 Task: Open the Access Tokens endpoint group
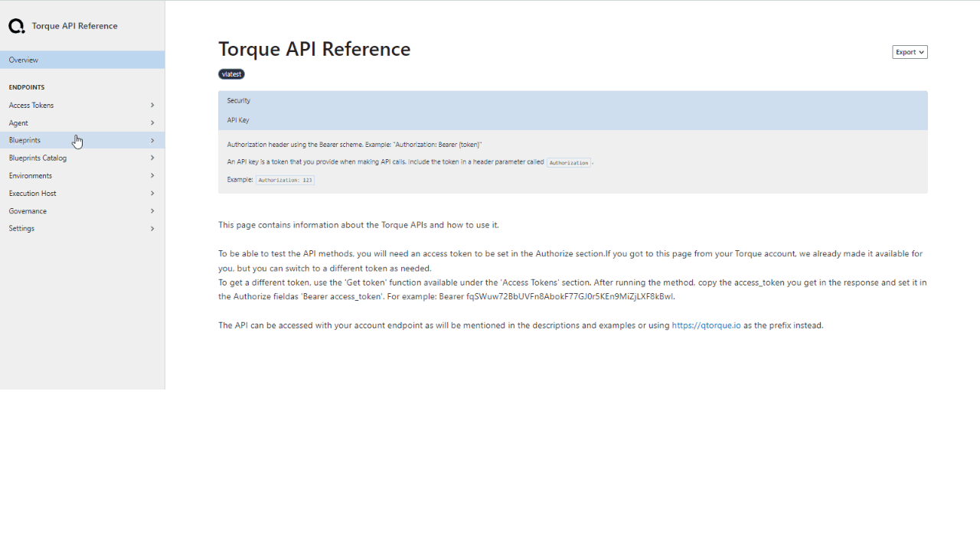[82, 105]
